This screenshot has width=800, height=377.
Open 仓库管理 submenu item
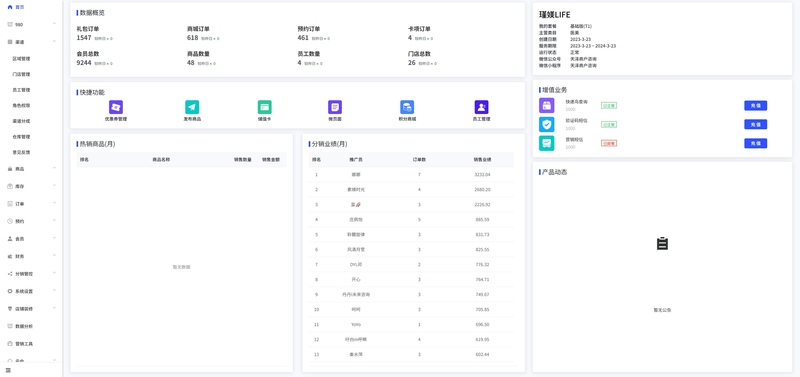[x=21, y=137]
